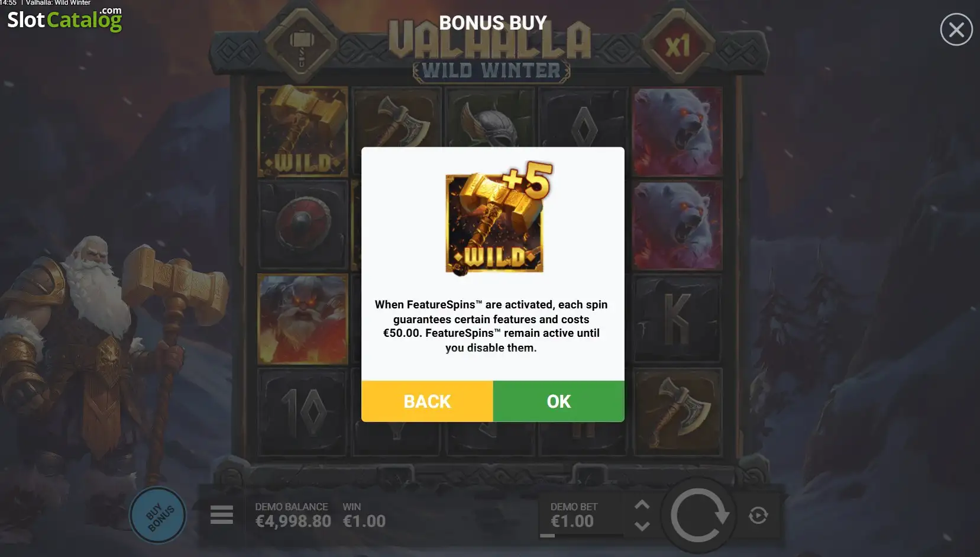
Task: Go back using the yellow BACK button
Action: coord(427,401)
